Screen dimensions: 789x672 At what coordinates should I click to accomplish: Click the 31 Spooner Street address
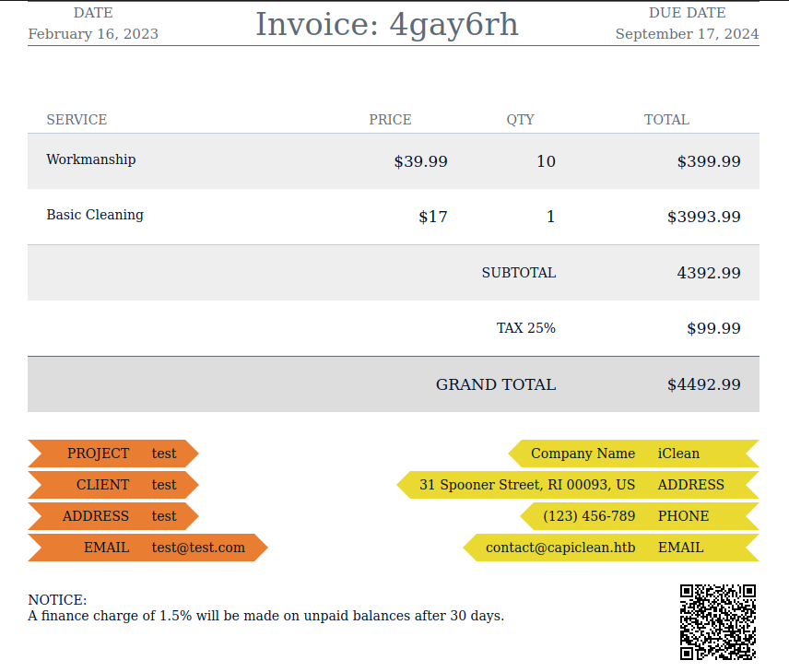526,485
